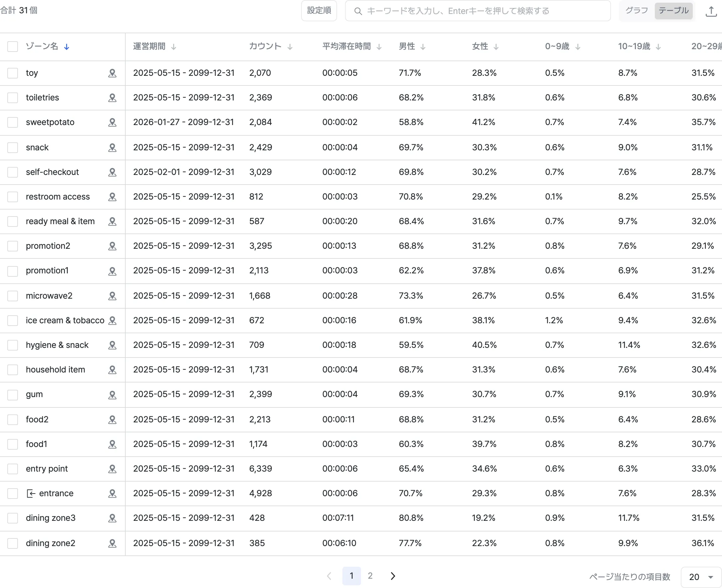Click the location pin icon for sweetpotato

pos(112,122)
